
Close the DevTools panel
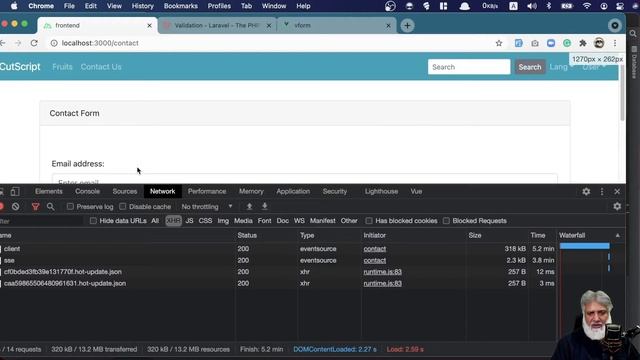(617, 191)
